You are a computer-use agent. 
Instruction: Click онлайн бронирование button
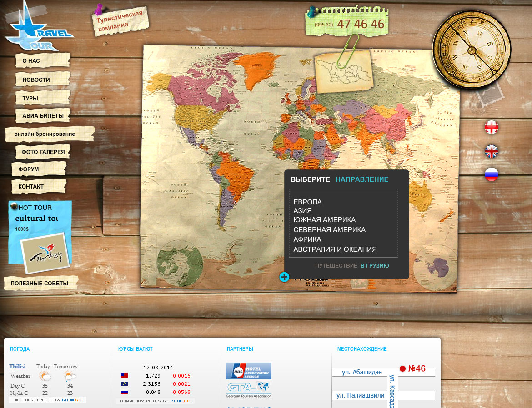pyautogui.click(x=45, y=134)
